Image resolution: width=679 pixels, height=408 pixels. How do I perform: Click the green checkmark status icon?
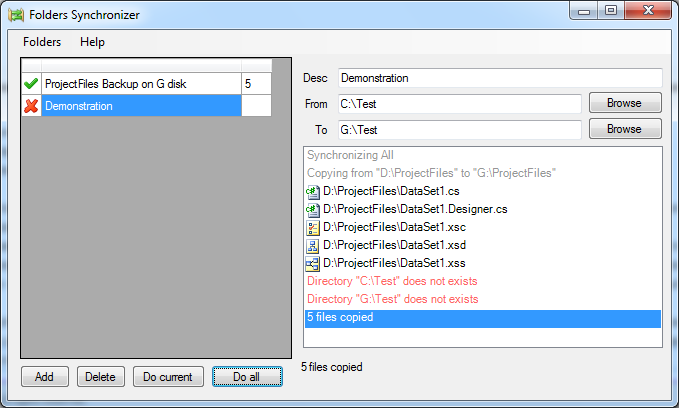pos(31,85)
